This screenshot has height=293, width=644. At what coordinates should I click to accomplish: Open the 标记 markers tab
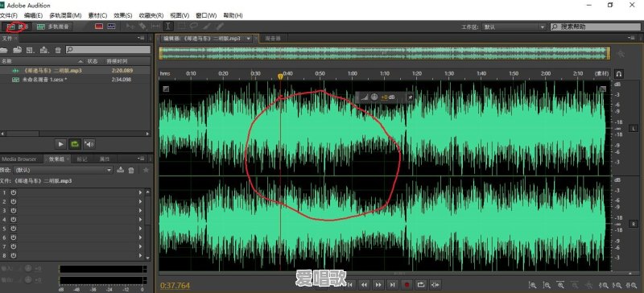(82, 159)
